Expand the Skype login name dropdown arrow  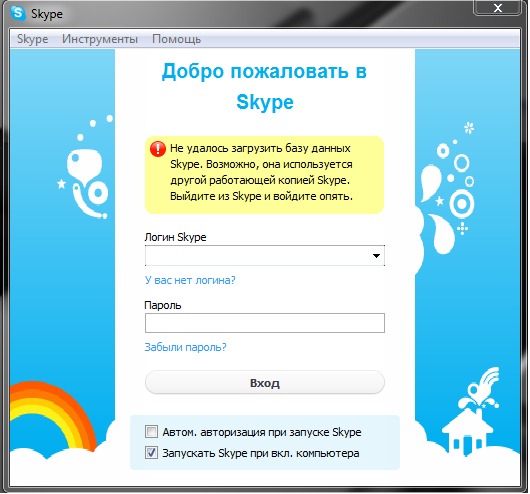click(x=376, y=256)
